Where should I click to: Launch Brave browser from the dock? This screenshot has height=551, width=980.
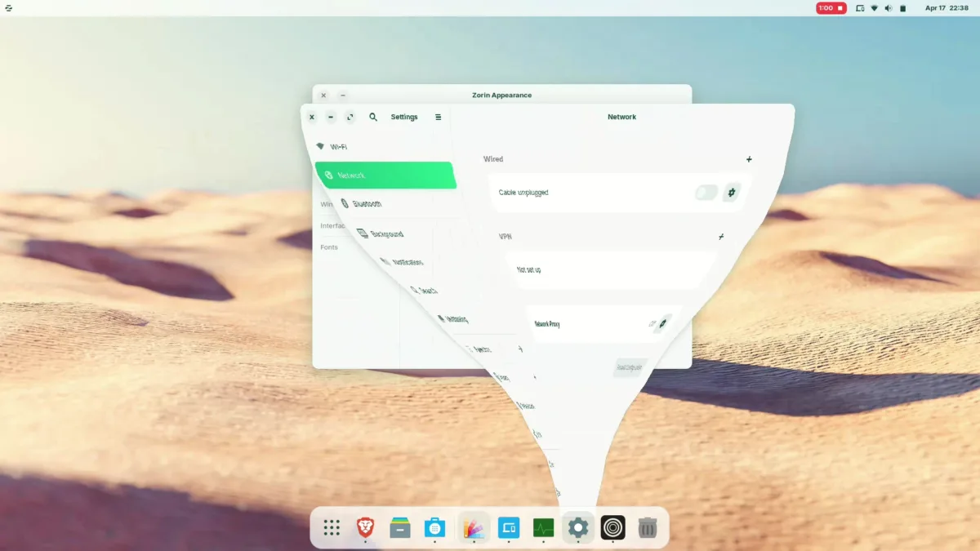point(365,527)
